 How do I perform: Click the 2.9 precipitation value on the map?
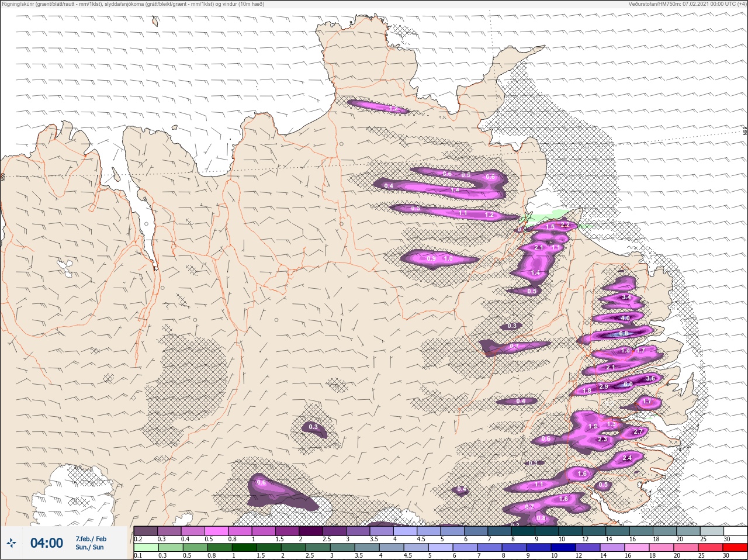tap(604, 387)
